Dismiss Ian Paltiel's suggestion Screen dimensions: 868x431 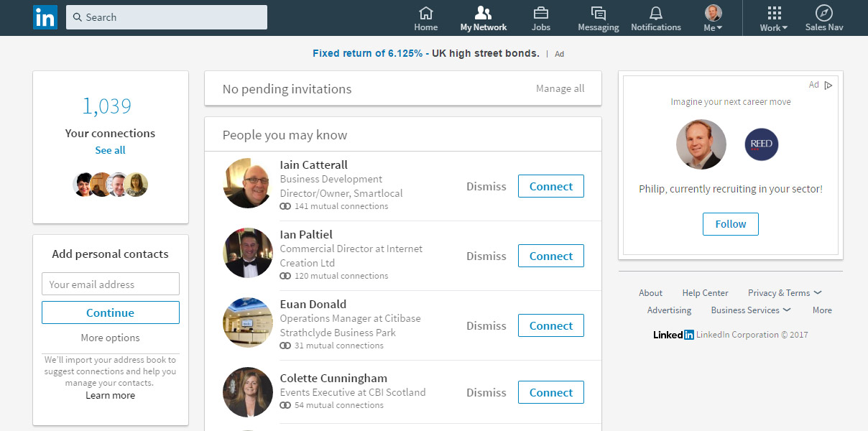pos(486,256)
